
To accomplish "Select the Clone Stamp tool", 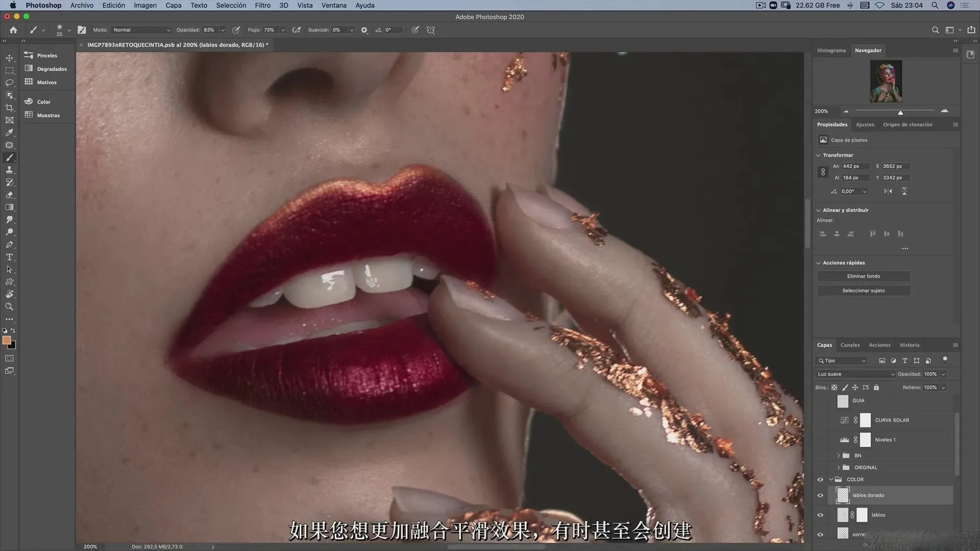I will click(9, 170).
